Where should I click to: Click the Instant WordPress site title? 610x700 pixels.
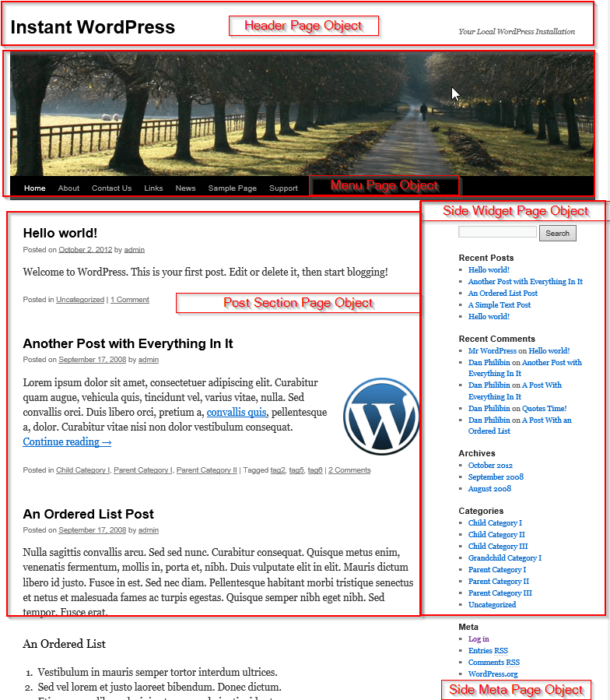click(93, 27)
